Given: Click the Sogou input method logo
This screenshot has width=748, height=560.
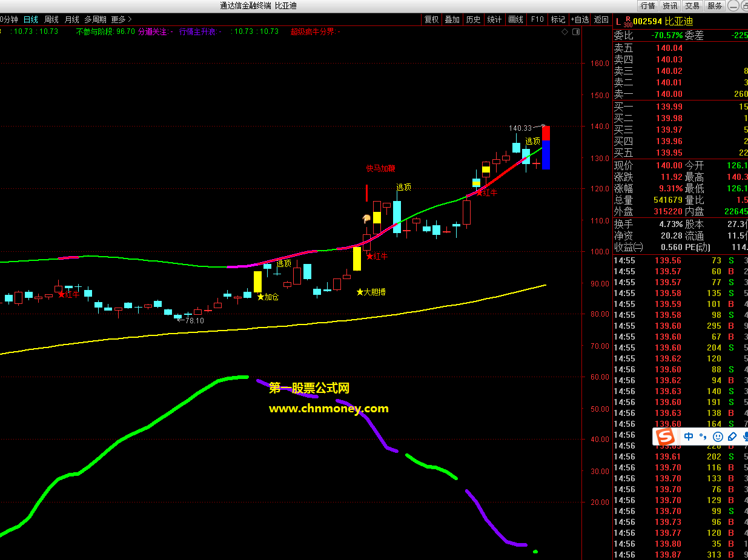Looking at the screenshot, I should (x=666, y=436).
